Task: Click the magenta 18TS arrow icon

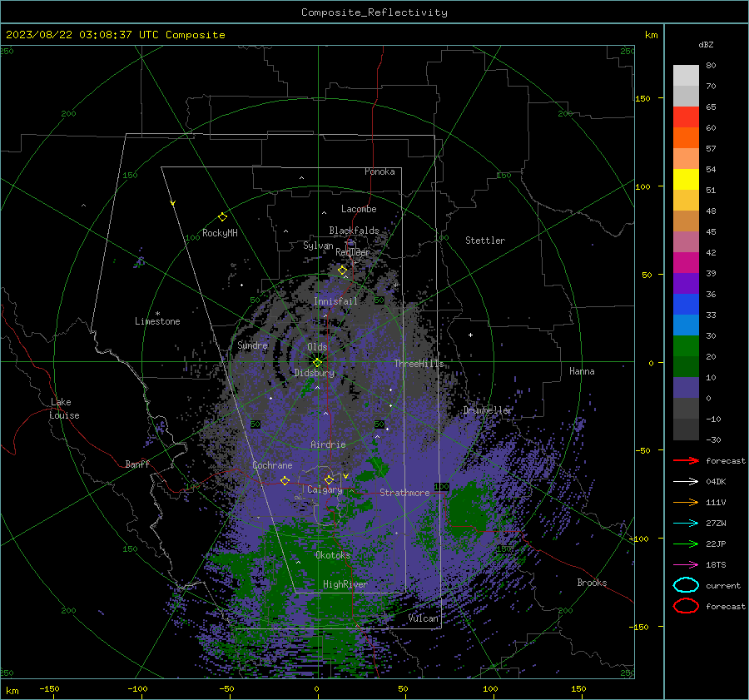Action: point(686,564)
